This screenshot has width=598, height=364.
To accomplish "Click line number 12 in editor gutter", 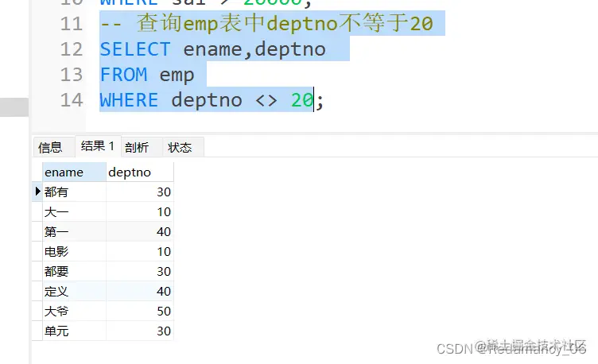I will (72, 49).
